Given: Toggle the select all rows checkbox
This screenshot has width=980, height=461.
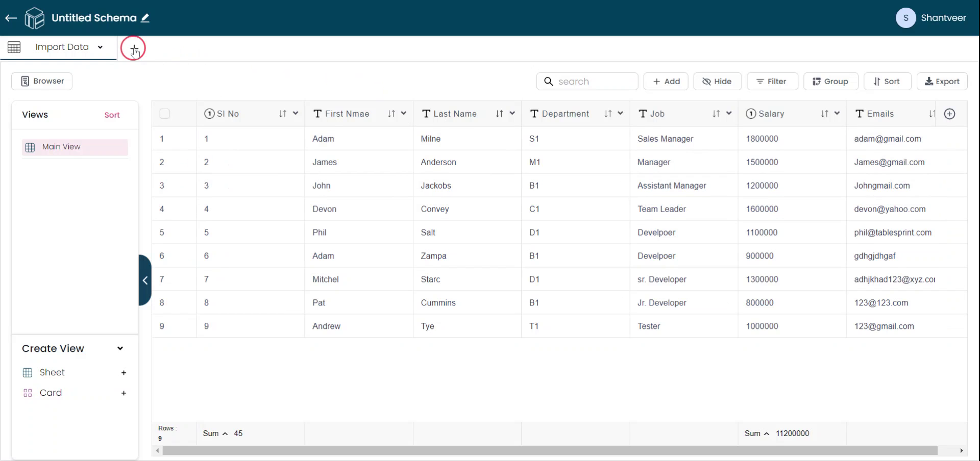Looking at the screenshot, I should 164,114.
